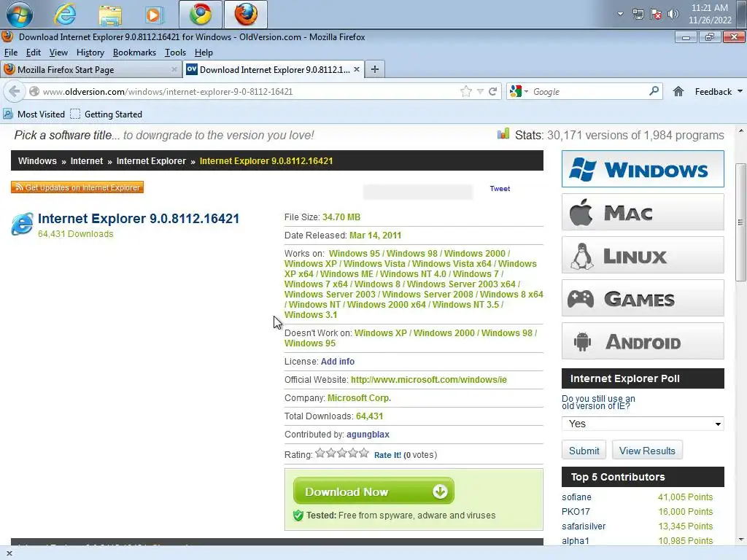Open the URL history dropdown arrow

(x=480, y=91)
